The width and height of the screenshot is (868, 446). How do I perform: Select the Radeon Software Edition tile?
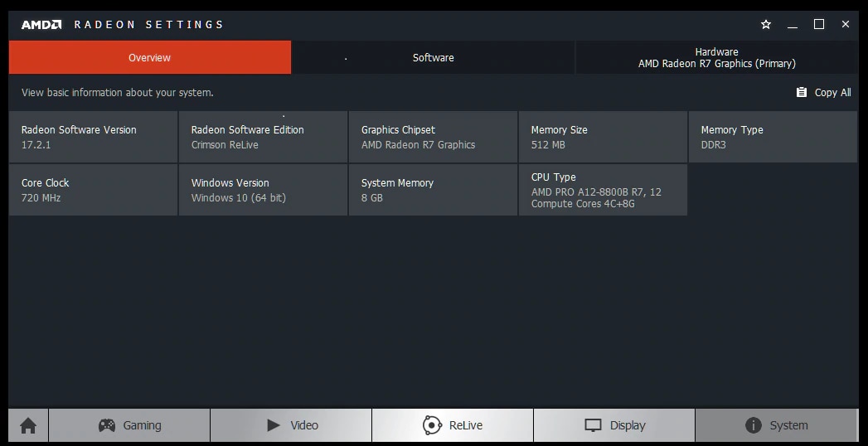pyautogui.click(x=263, y=137)
